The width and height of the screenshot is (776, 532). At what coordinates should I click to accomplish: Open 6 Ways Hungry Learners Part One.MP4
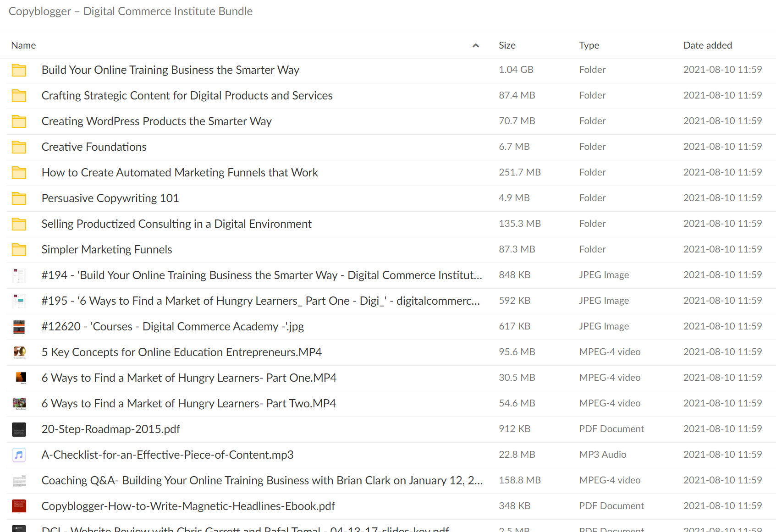tap(189, 378)
